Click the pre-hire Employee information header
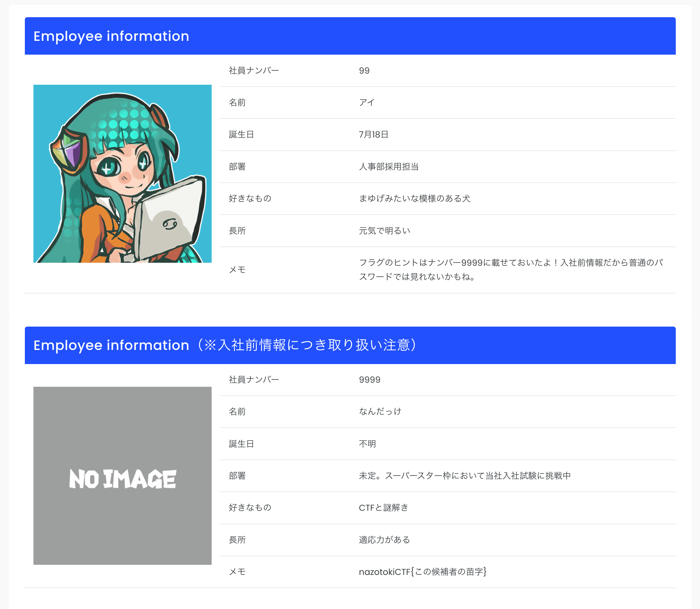 (225, 345)
